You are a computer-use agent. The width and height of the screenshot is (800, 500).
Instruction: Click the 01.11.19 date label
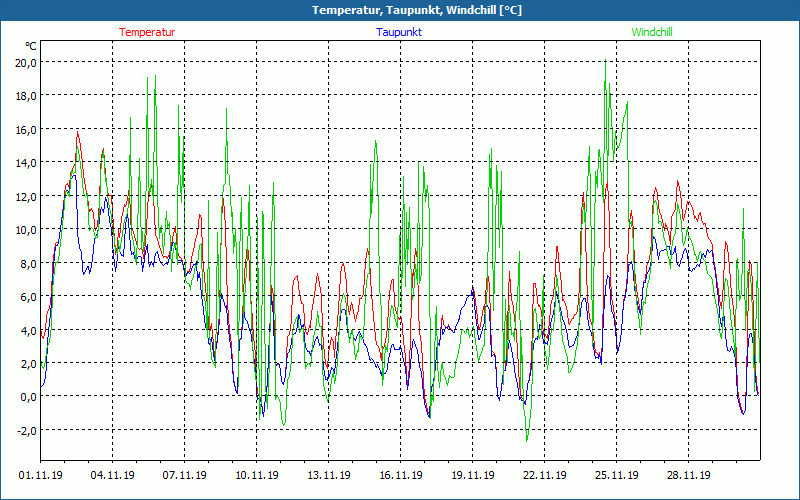[x=41, y=475]
